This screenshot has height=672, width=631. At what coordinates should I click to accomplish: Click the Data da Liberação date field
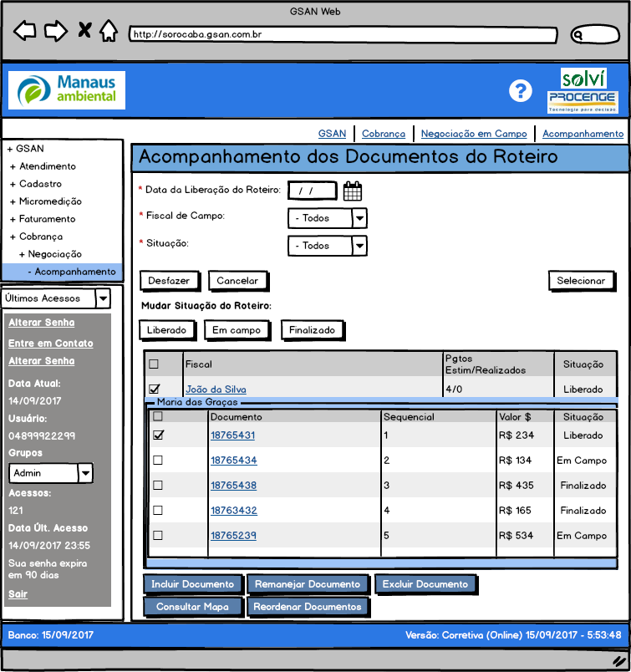[x=312, y=191]
